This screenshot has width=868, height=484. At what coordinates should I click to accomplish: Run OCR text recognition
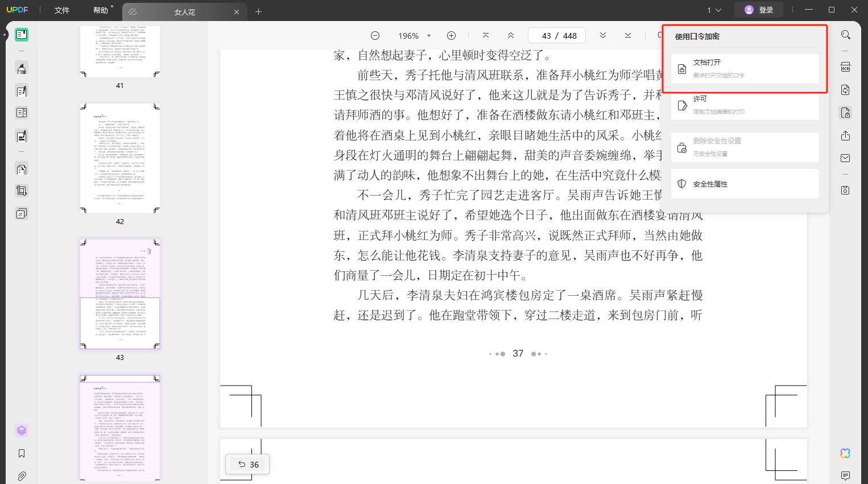click(846, 67)
